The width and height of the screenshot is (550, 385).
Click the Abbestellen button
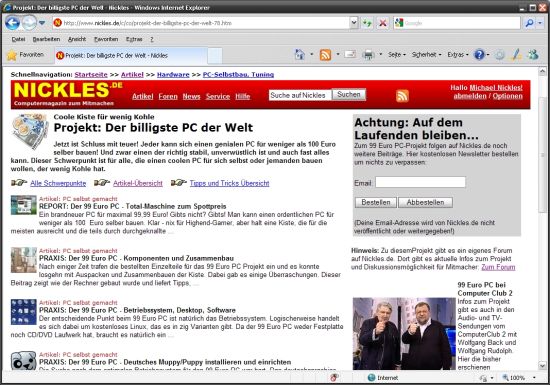425,202
